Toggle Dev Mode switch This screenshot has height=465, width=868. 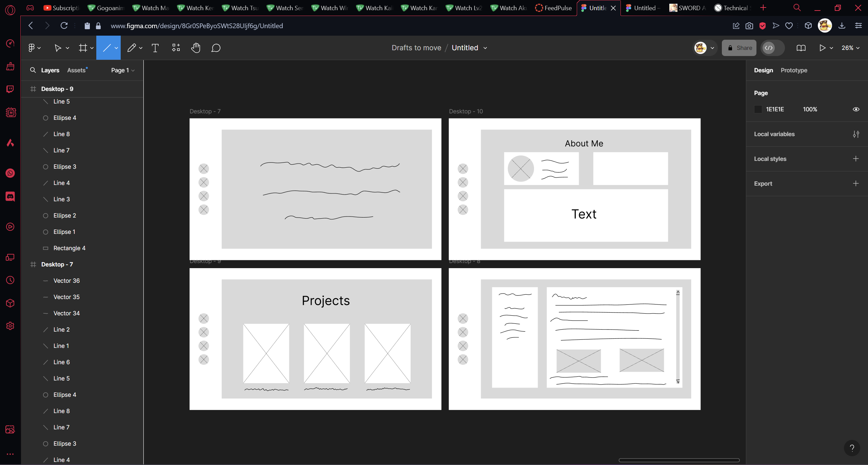click(772, 48)
